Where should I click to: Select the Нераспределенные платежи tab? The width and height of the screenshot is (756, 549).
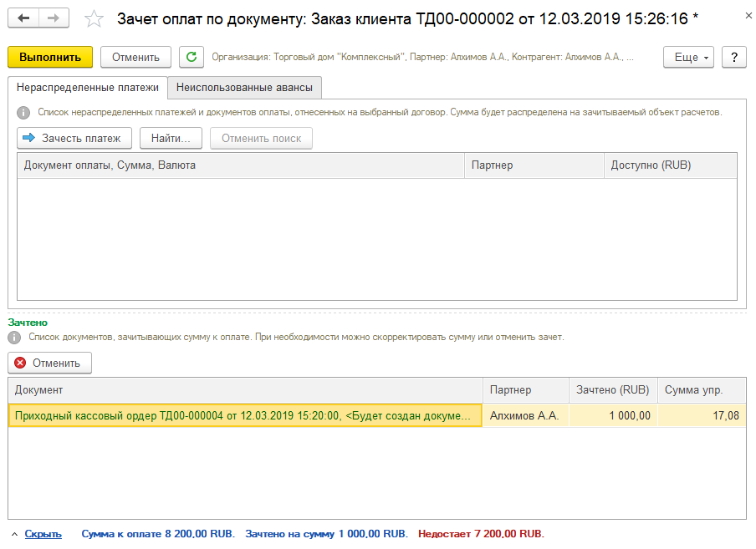[87, 87]
